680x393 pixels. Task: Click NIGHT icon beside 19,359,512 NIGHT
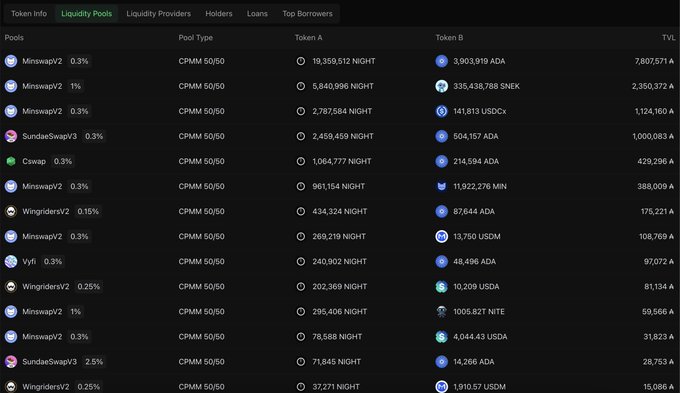tap(301, 61)
